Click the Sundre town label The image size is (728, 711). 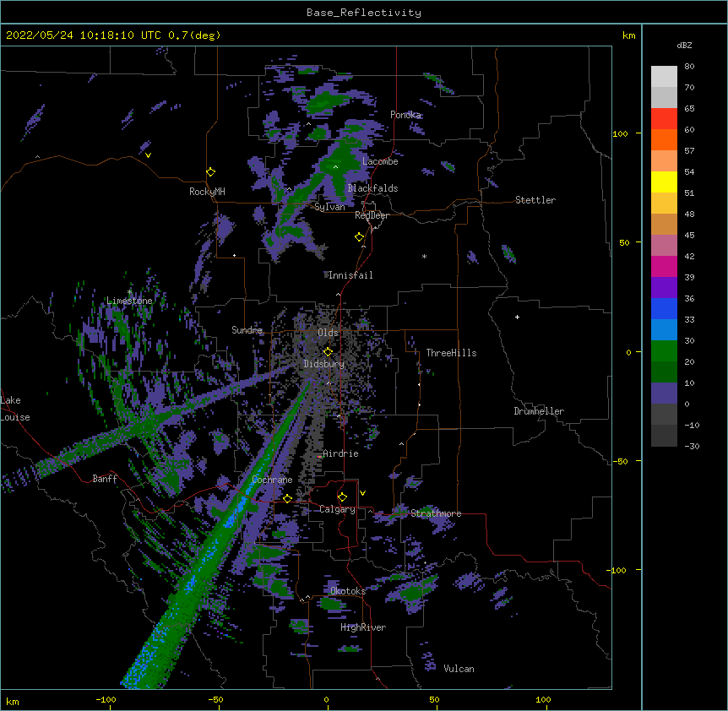(x=247, y=330)
